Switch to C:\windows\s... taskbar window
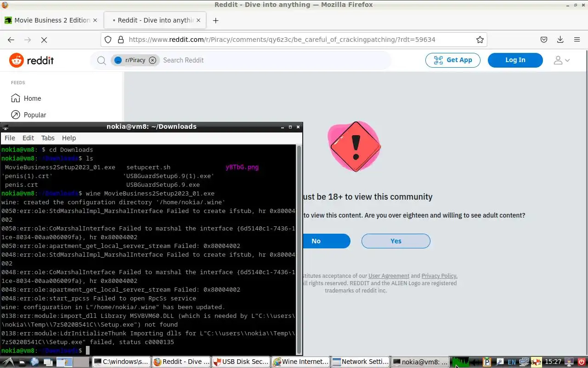This screenshot has height=368, width=588. 121,362
